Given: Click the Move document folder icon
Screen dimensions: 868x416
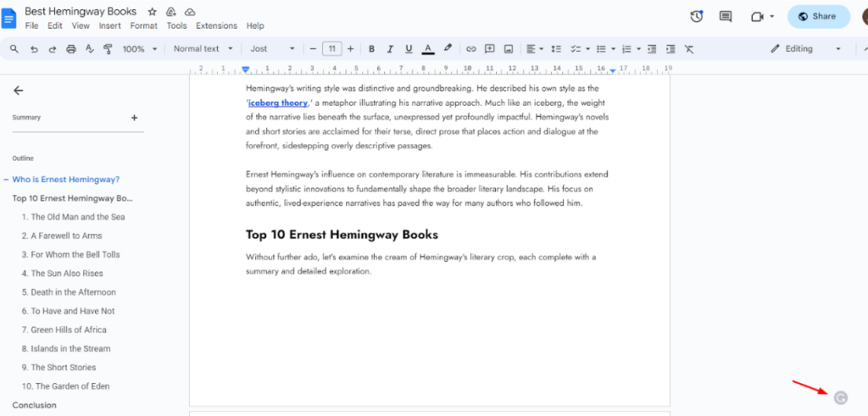Looking at the screenshot, I should click(x=171, y=12).
